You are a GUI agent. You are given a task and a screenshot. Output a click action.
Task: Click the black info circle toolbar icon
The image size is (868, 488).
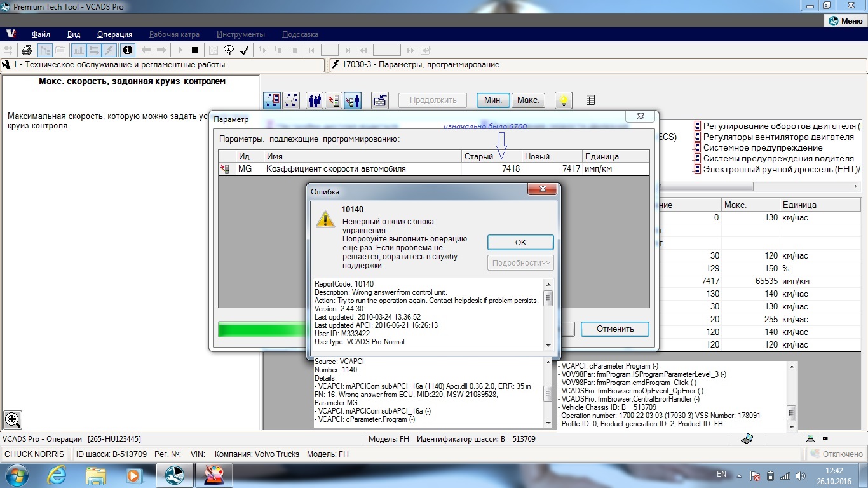128,50
